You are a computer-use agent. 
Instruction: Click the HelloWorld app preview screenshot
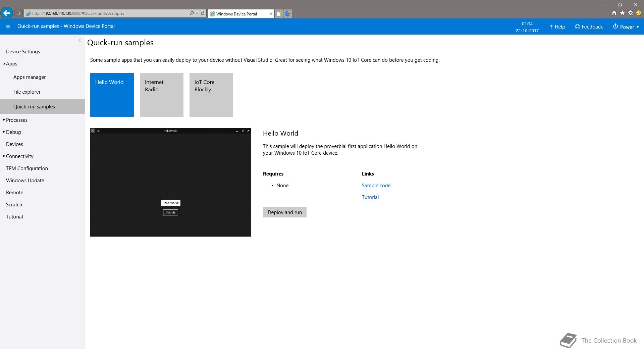pyautogui.click(x=171, y=182)
